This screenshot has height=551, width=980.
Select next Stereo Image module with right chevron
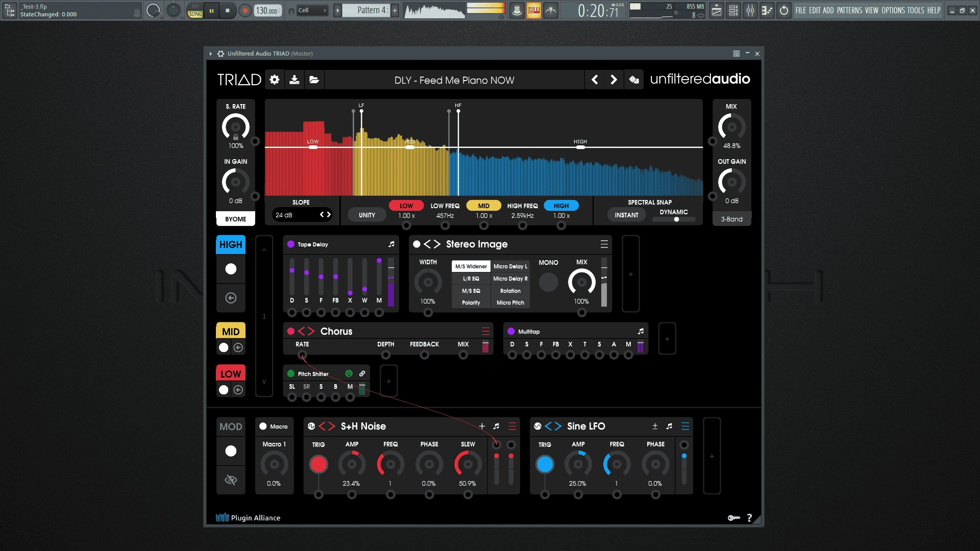click(x=436, y=244)
